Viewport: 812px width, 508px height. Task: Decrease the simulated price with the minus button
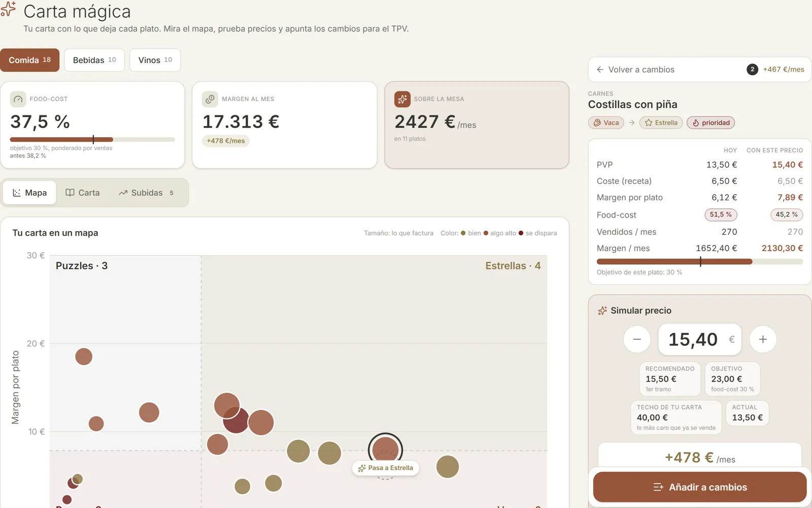[x=637, y=339]
